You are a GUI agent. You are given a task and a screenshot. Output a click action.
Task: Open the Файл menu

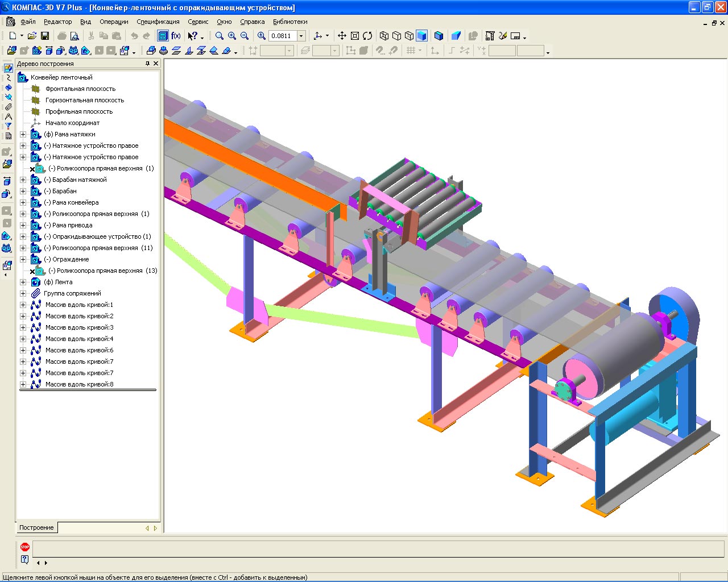click(x=28, y=22)
